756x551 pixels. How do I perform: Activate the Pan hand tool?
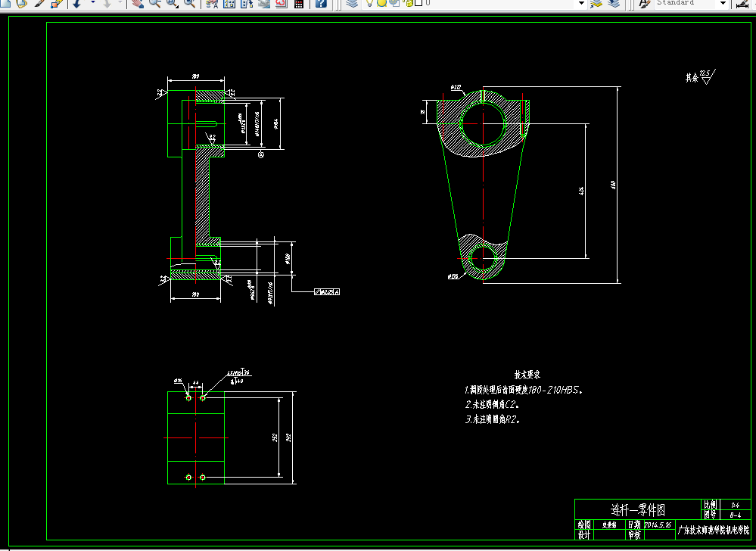138,4
